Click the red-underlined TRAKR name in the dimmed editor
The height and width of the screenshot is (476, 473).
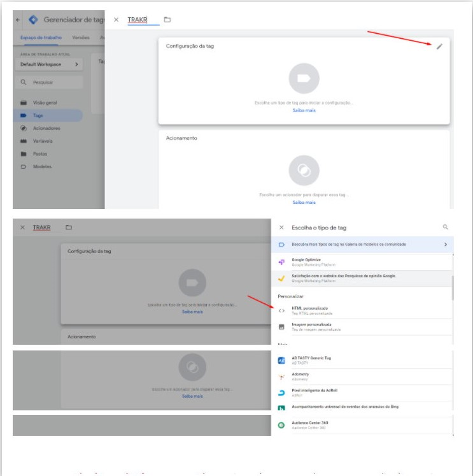[x=41, y=227]
